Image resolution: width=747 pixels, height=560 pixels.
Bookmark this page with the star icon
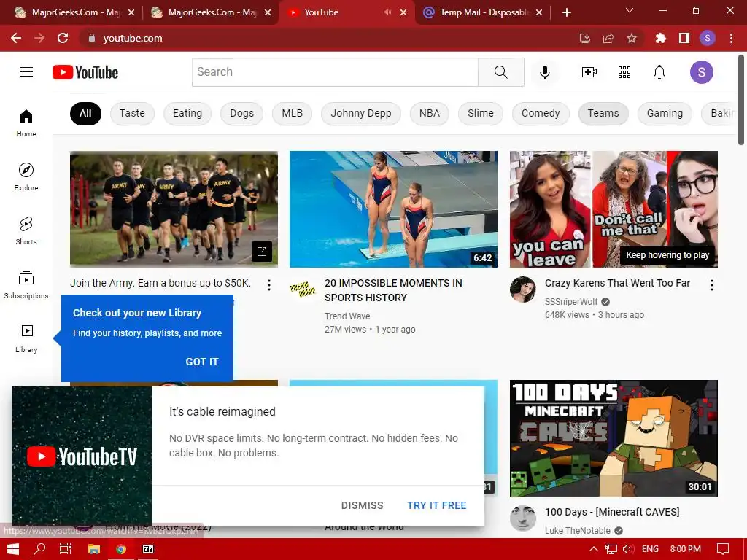coord(632,38)
